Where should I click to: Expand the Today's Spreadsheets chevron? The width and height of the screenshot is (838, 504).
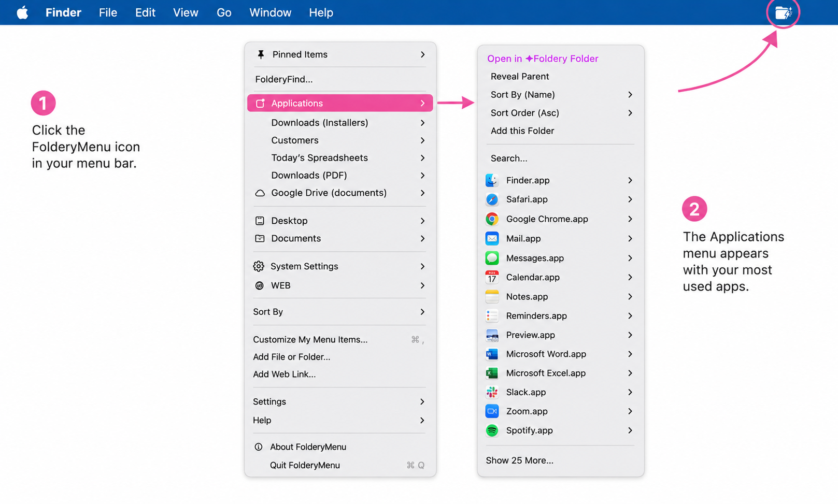[422, 158]
